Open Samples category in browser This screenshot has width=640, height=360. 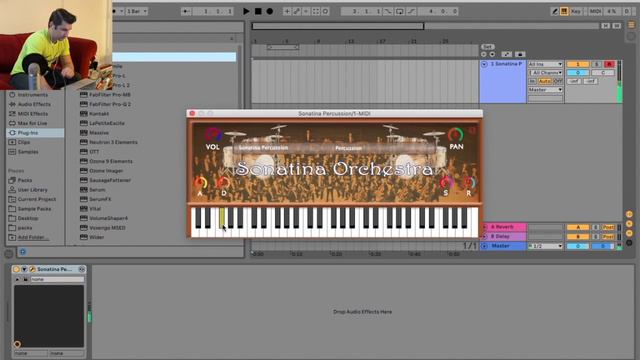(28, 151)
